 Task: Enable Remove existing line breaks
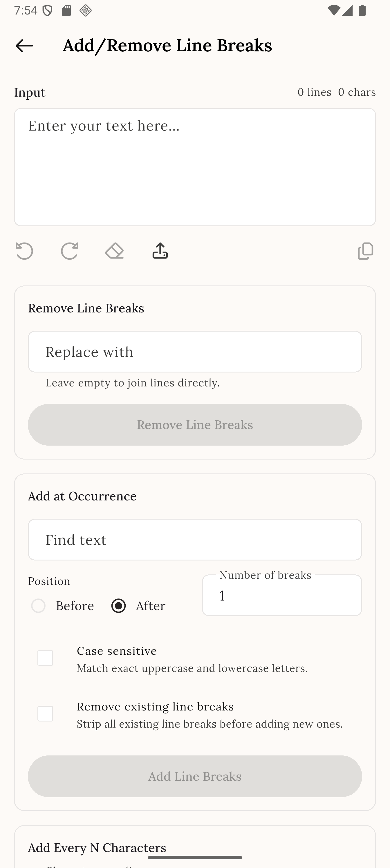click(x=46, y=714)
